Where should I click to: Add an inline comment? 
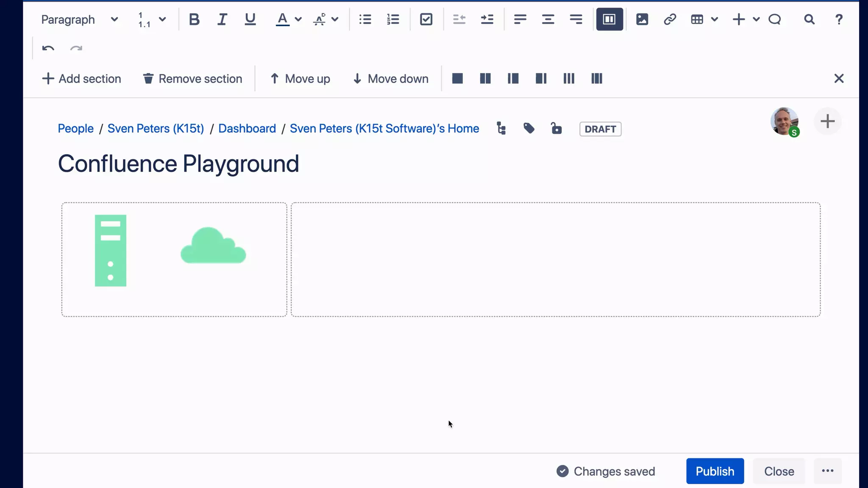[x=775, y=19]
